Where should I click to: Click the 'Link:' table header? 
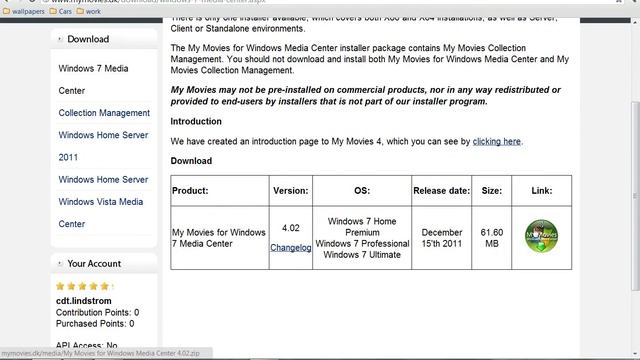point(542,191)
